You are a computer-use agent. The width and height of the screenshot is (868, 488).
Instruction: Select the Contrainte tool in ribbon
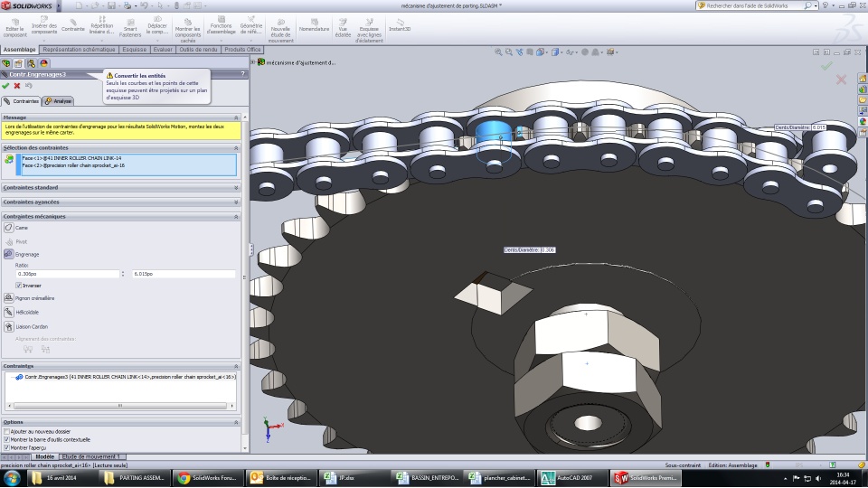pos(73,25)
